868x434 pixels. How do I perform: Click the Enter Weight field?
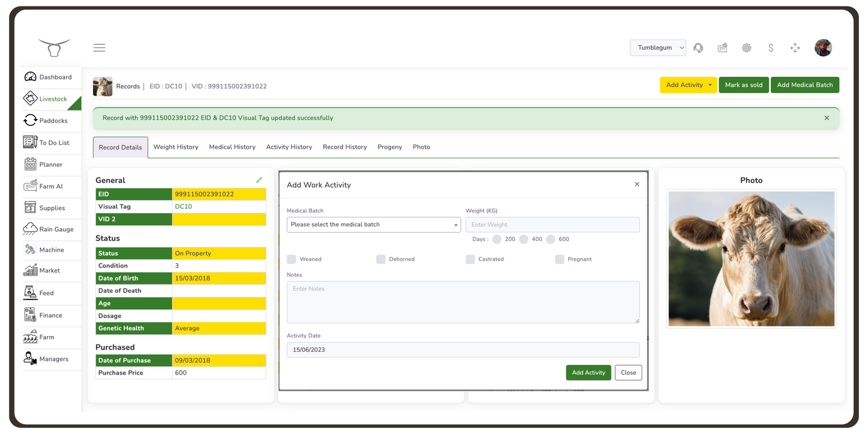tap(552, 224)
